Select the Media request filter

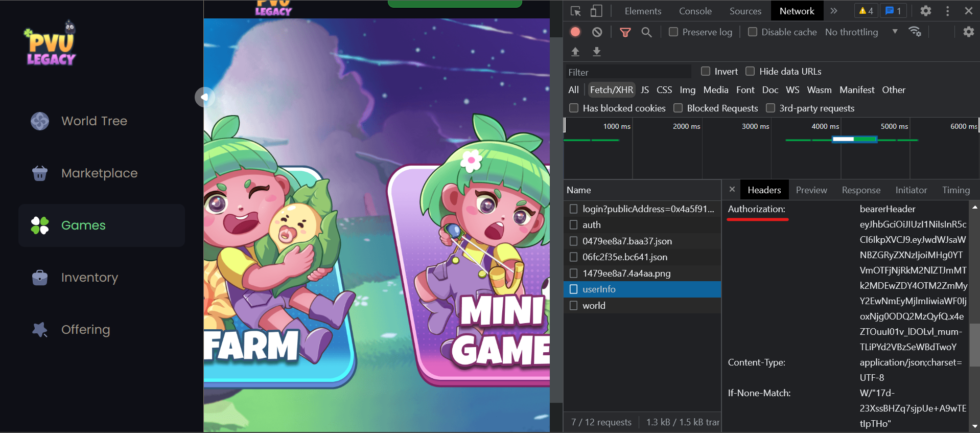pos(716,90)
